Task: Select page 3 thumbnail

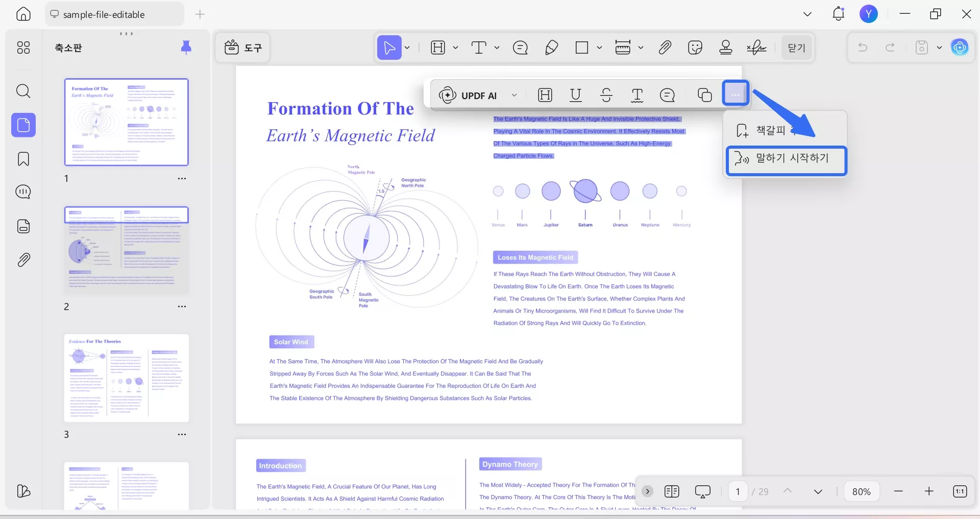Action: 127,378
